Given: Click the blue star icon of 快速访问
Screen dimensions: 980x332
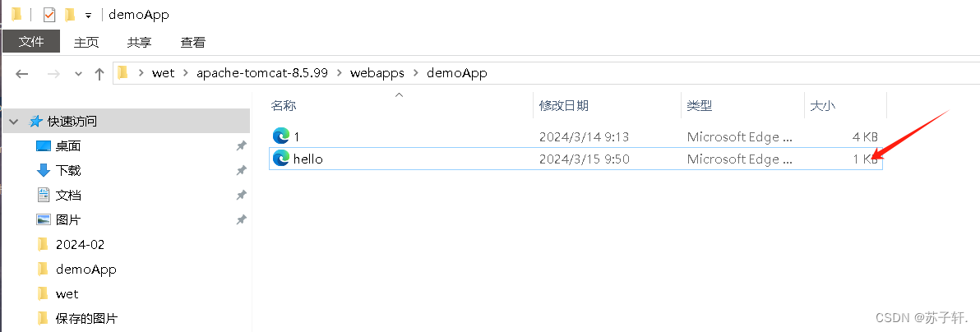Looking at the screenshot, I should [x=36, y=122].
